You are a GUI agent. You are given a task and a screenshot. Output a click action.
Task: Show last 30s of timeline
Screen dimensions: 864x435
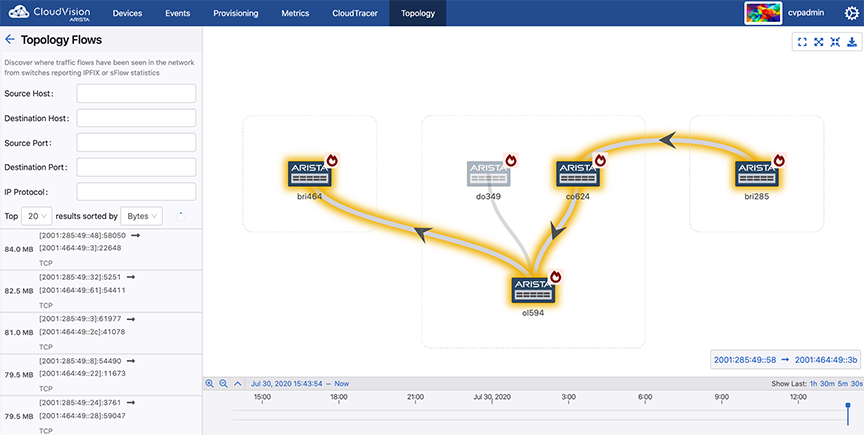point(856,384)
